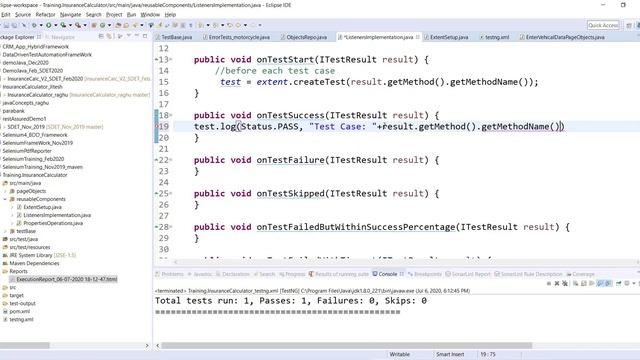Toggle Show Console on standard output change
Screen dimensions: 640x360
point(600,283)
